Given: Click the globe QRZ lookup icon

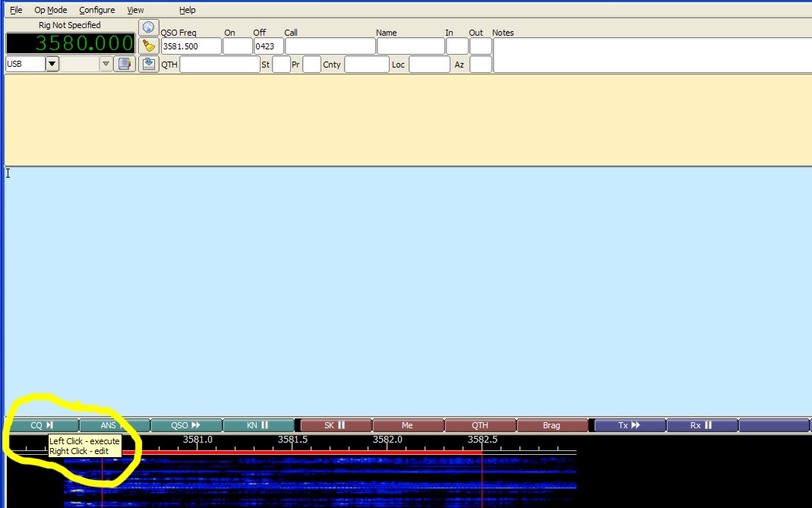Looking at the screenshot, I should [x=149, y=27].
